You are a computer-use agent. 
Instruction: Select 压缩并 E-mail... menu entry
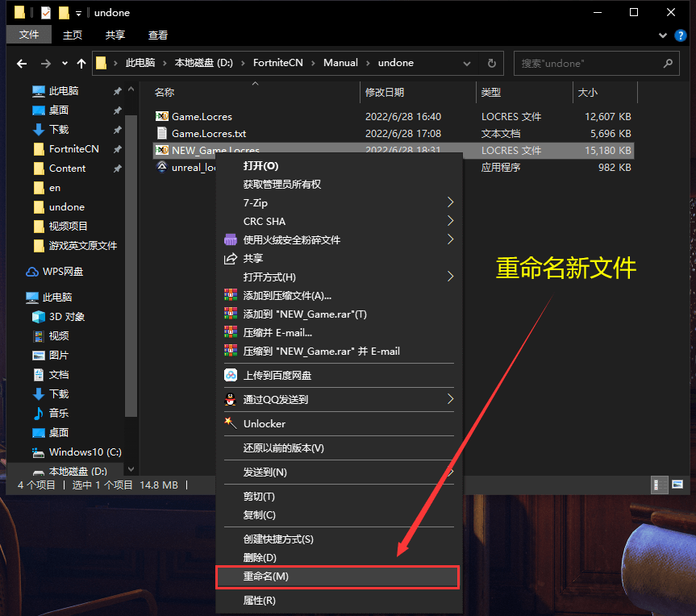(x=339, y=332)
